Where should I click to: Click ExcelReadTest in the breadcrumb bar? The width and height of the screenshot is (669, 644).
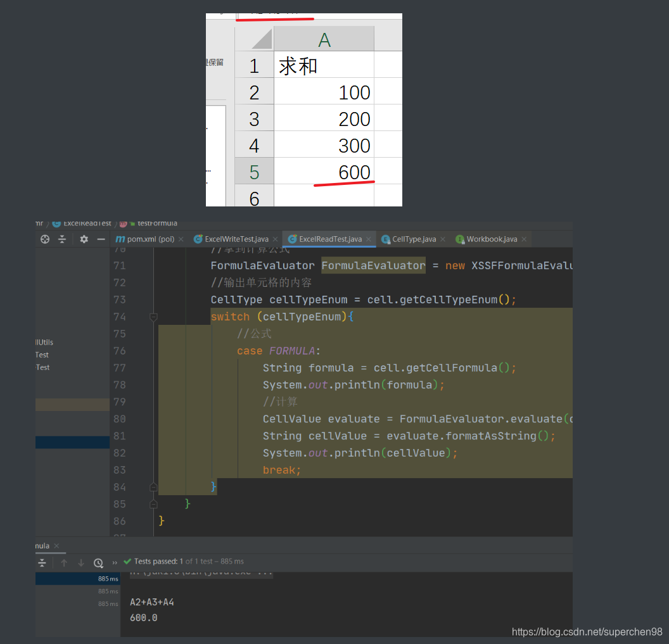click(x=87, y=224)
